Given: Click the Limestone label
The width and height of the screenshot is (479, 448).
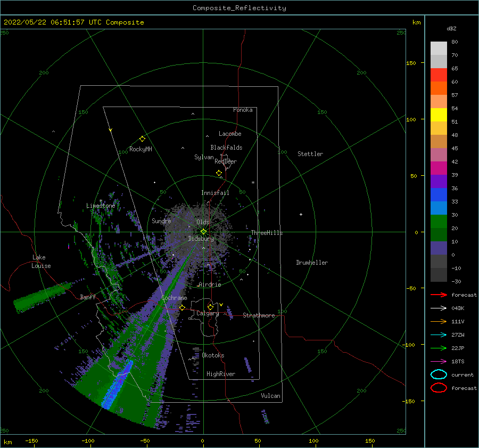Looking at the screenshot, I should 101,206.
